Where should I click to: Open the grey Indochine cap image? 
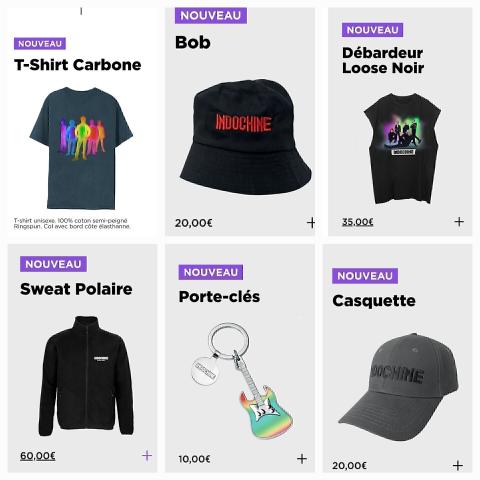click(399, 387)
